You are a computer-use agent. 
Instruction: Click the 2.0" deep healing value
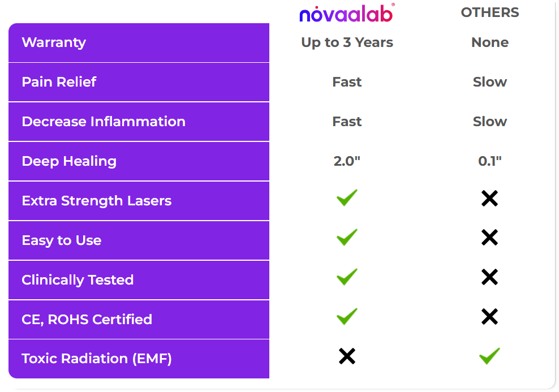tap(347, 161)
